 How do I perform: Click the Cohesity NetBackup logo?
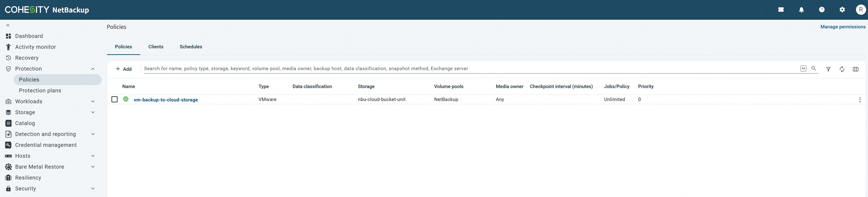[x=47, y=10]
